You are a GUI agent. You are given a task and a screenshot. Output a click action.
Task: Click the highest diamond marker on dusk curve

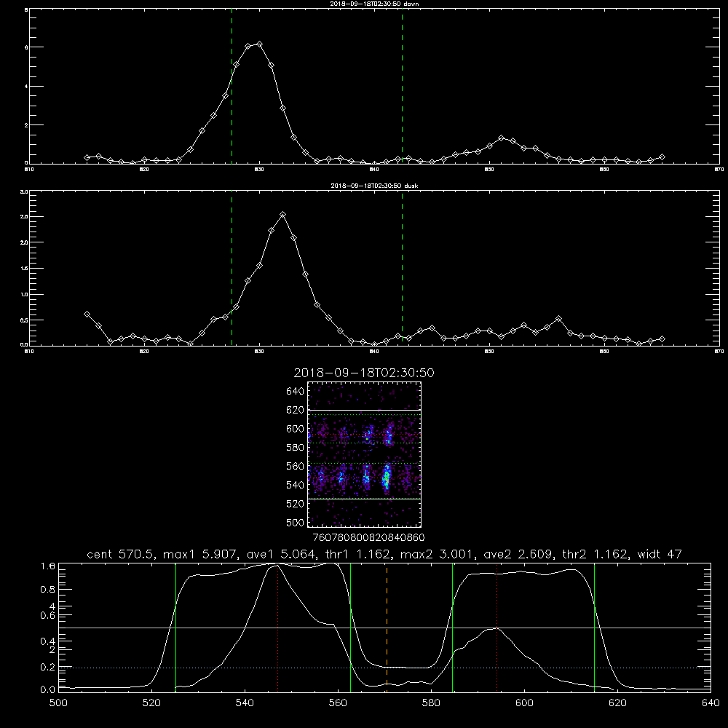pos(282,215)
